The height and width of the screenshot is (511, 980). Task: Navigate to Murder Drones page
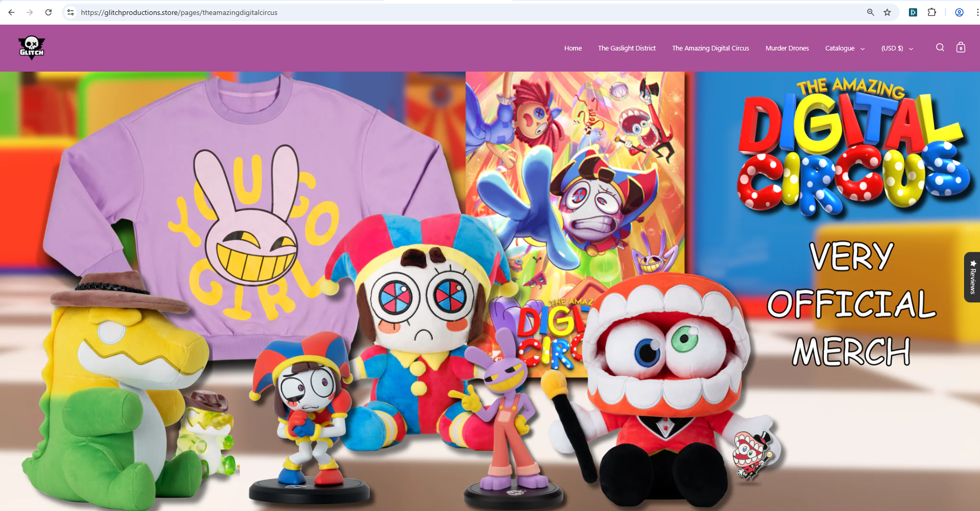pyautogui.click(x=787, y=48)
